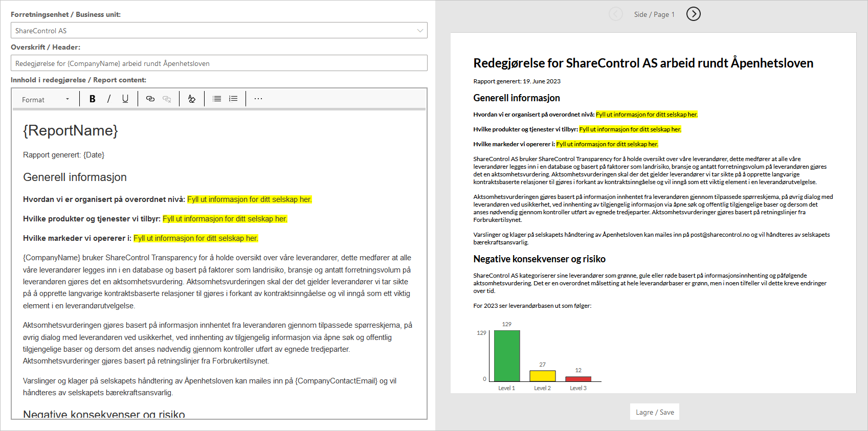Open the Format dropdown
The image size is (868, 431).
click(x=45, y=100)
